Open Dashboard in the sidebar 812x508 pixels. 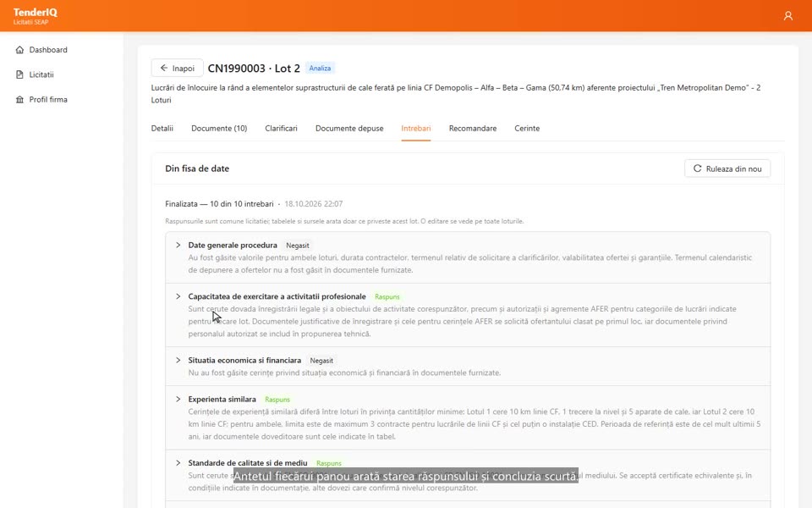(48, 50)
